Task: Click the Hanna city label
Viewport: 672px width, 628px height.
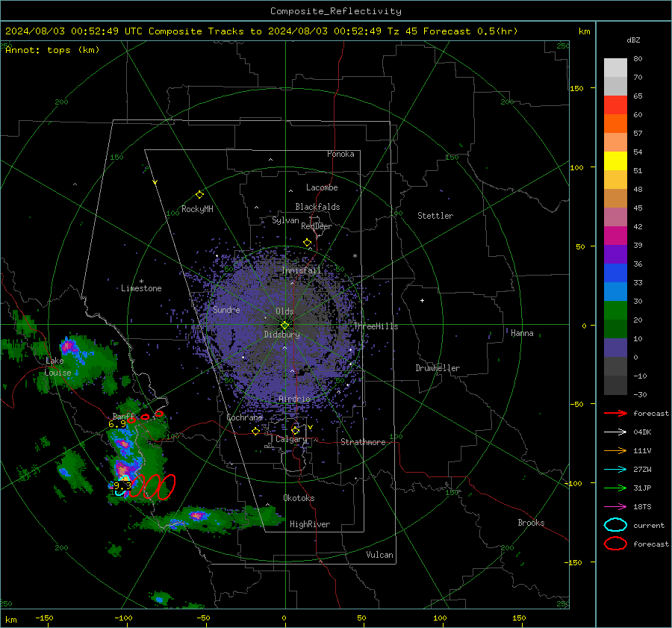Action: (x=522, y=333)
